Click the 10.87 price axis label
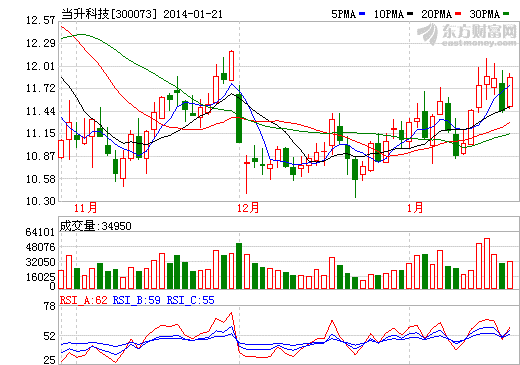Image resolution: width=520 pixels, height=365 pixels. tap(40, 156)
